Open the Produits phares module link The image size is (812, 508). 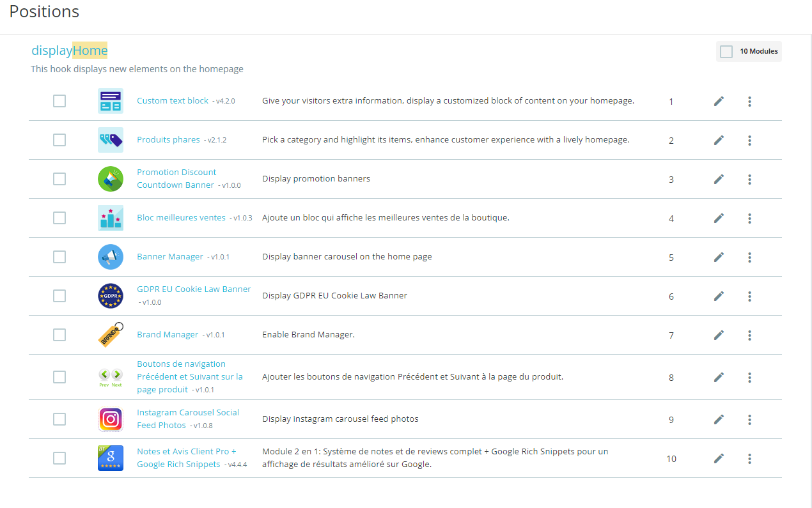[168, 139]
